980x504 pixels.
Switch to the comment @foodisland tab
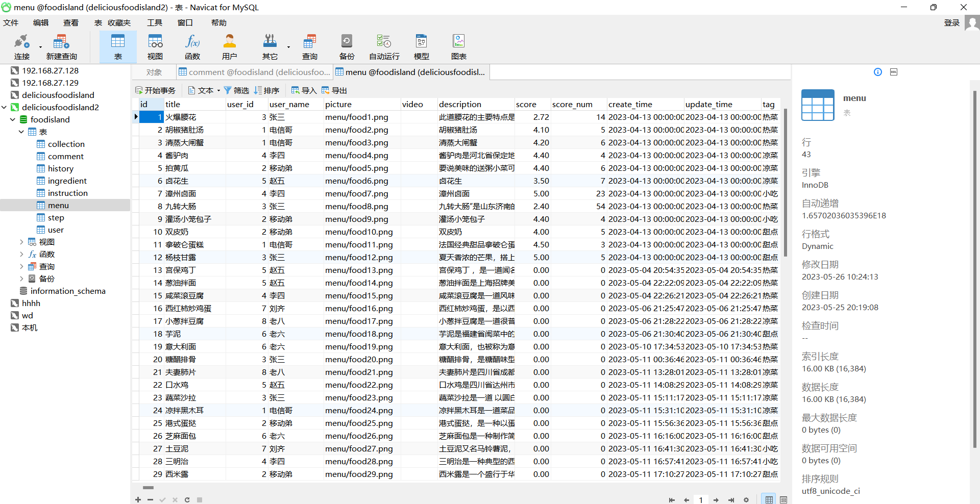pos(255,72)
